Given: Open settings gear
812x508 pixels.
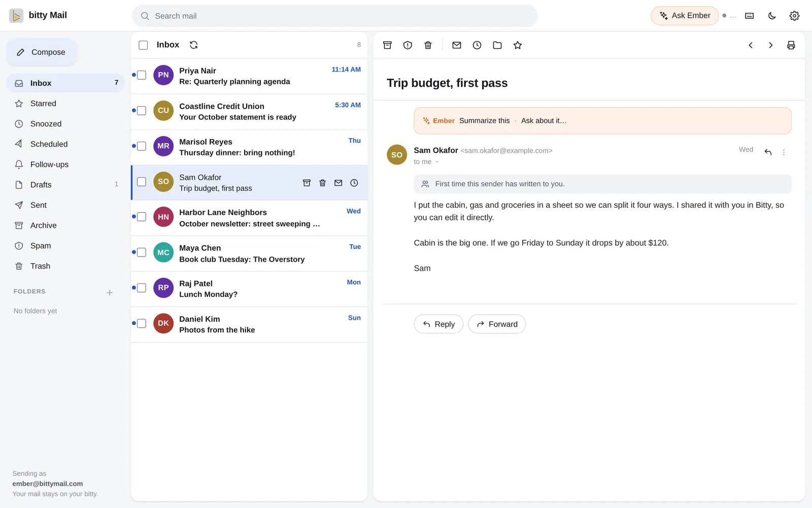Looking at the screenshot, I should 794,16.
